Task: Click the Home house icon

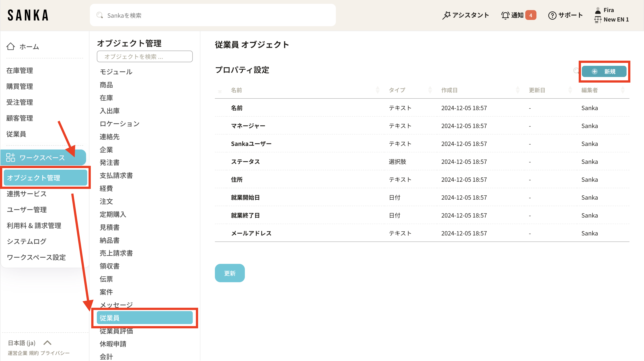Action: (x=11, y=46)
